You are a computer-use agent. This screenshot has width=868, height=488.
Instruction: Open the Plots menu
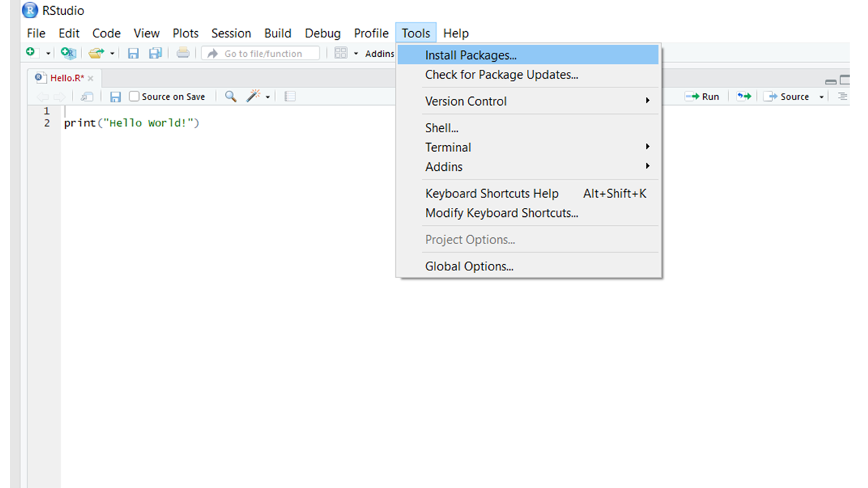[185, 33]
